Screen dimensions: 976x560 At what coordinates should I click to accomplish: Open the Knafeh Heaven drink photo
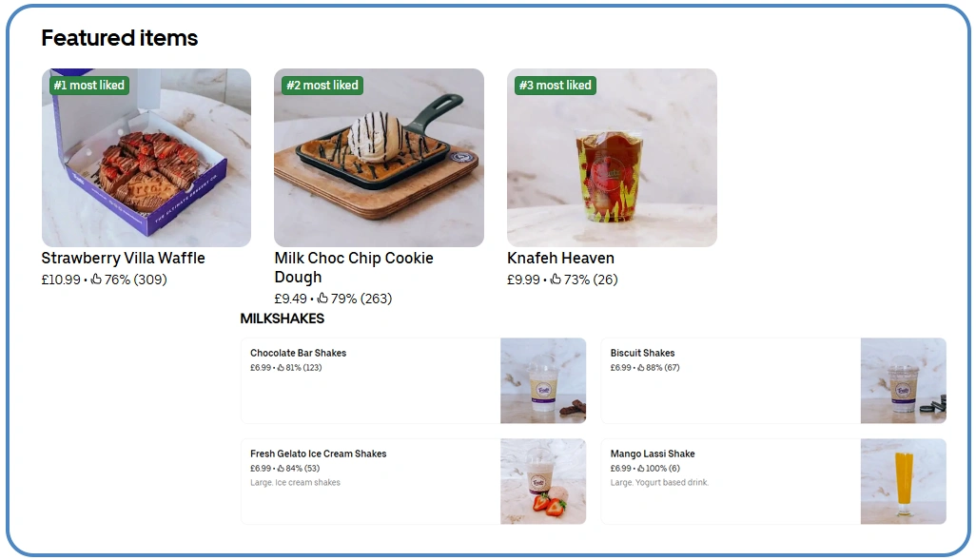[x=612, y=158]
